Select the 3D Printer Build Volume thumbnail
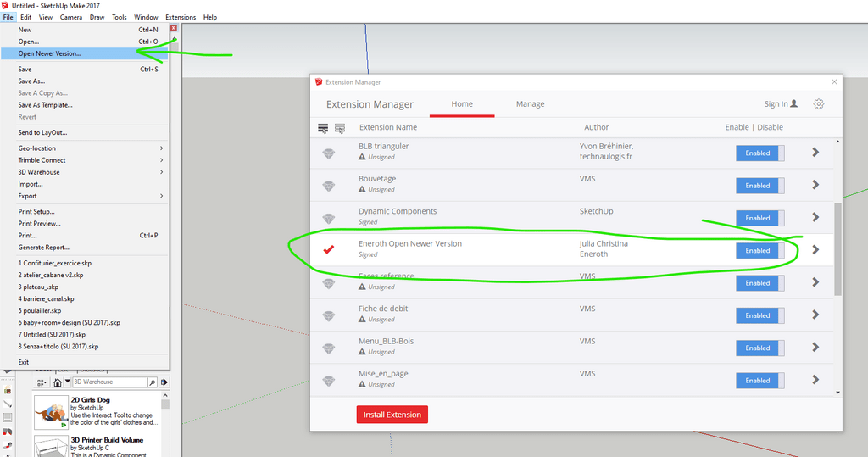The height and width of the screenshot is (457, 868). pyautogui.click(x=51, y=447)
